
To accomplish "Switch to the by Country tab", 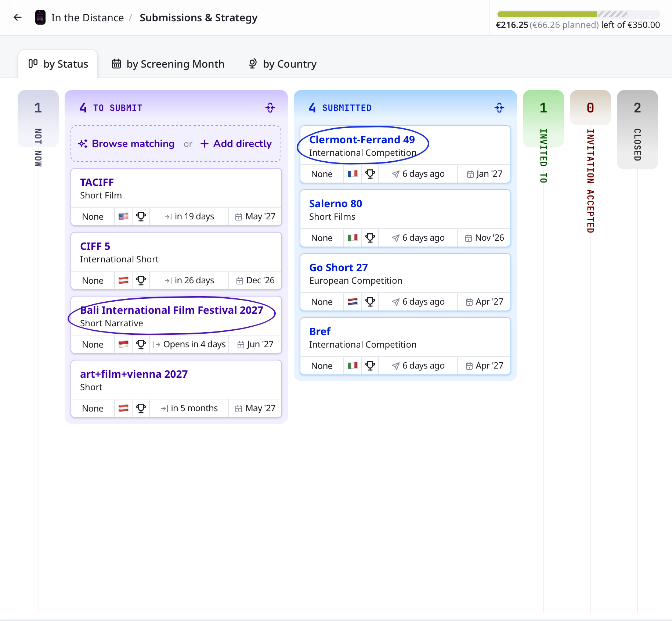I will pyautogui.click(x=282, y=64).
